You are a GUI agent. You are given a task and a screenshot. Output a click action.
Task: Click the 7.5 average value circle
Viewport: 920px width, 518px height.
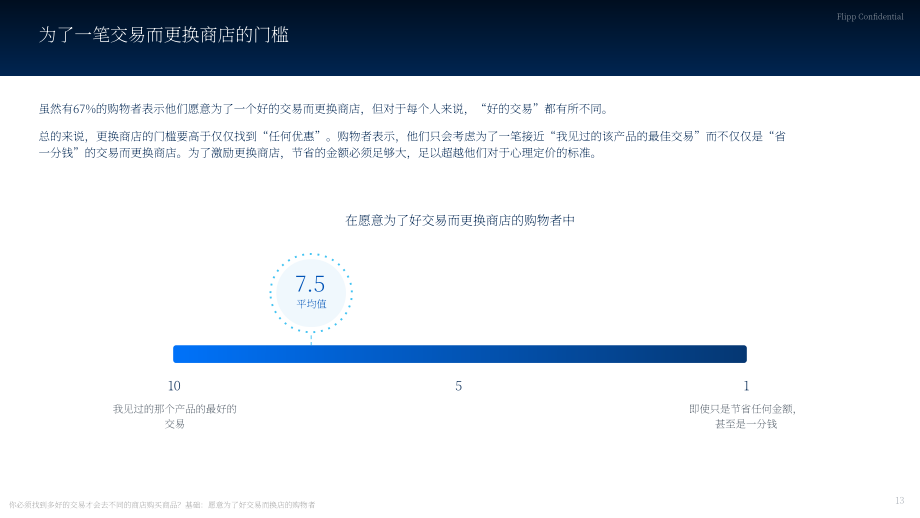(x=311, y=293)
